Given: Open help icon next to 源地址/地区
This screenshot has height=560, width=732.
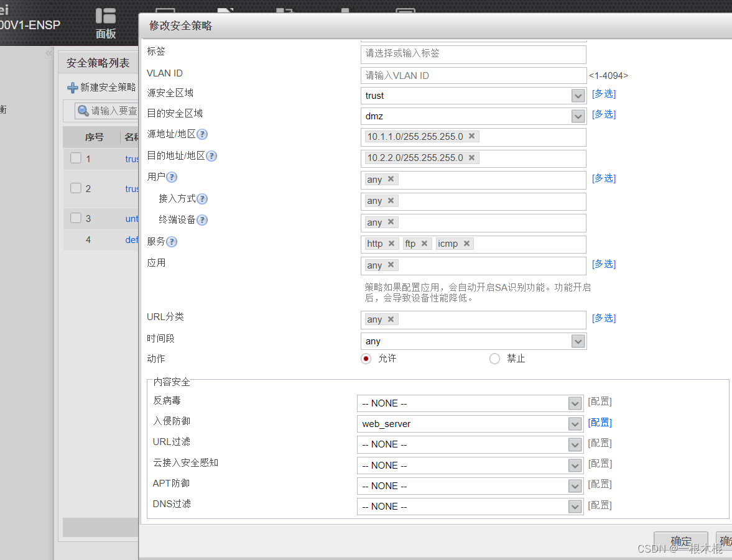Looking at the screenshot, I should (202, 134).
